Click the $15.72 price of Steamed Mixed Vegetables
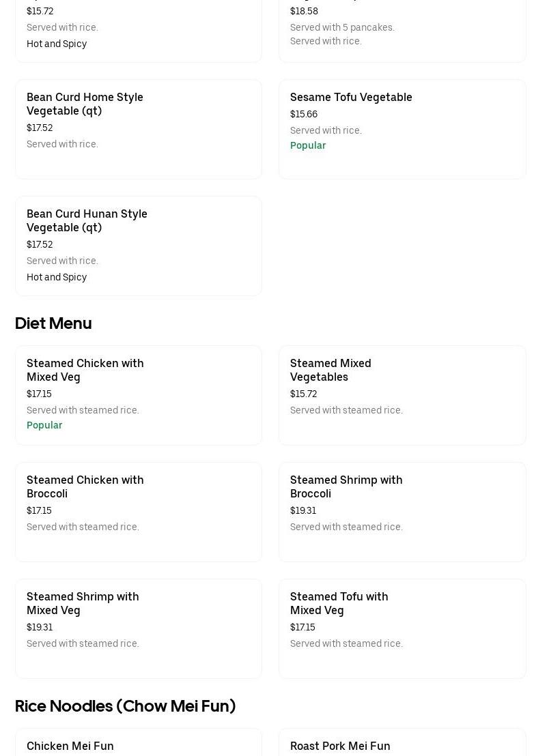Screen dimensions: 549x756 pos(303,394)
